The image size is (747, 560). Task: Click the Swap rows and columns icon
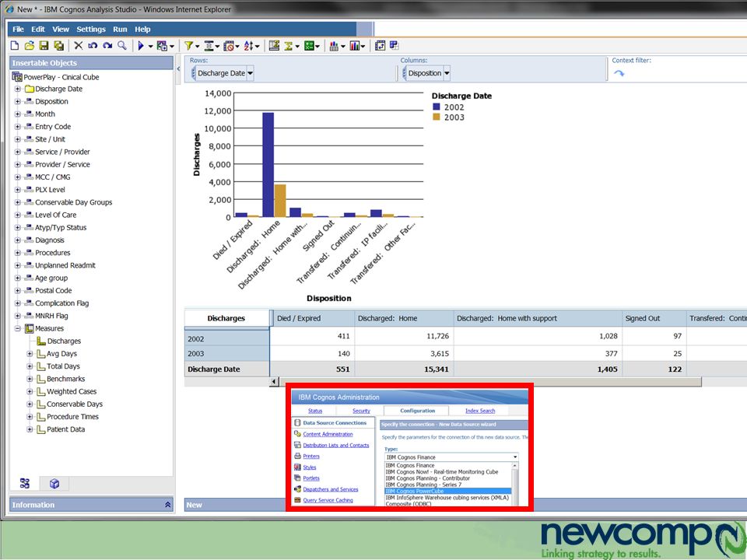point(380,46)
